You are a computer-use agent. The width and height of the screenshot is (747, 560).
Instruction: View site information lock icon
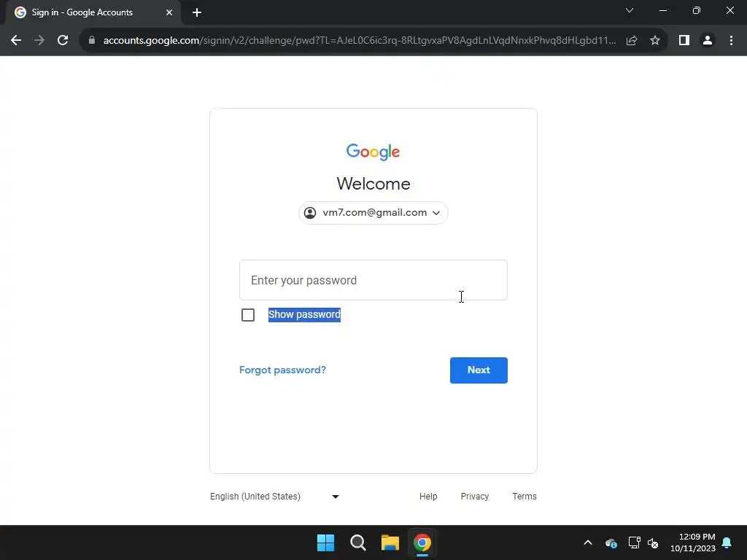point(92,41)
